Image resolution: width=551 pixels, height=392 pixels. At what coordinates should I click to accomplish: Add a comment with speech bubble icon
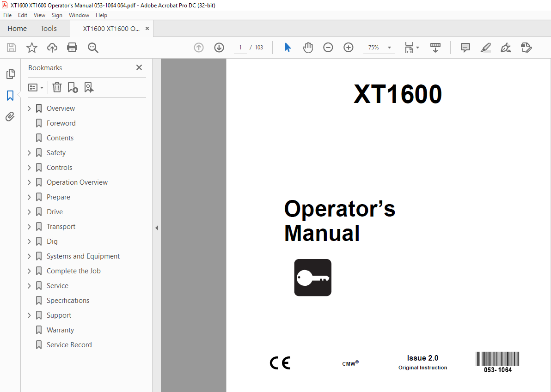tap(465, 48)
